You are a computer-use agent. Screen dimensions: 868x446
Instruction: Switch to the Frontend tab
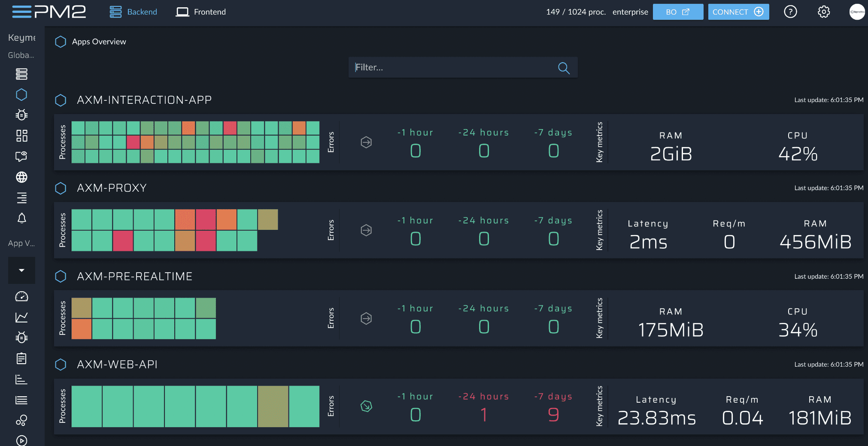point(201,12)
